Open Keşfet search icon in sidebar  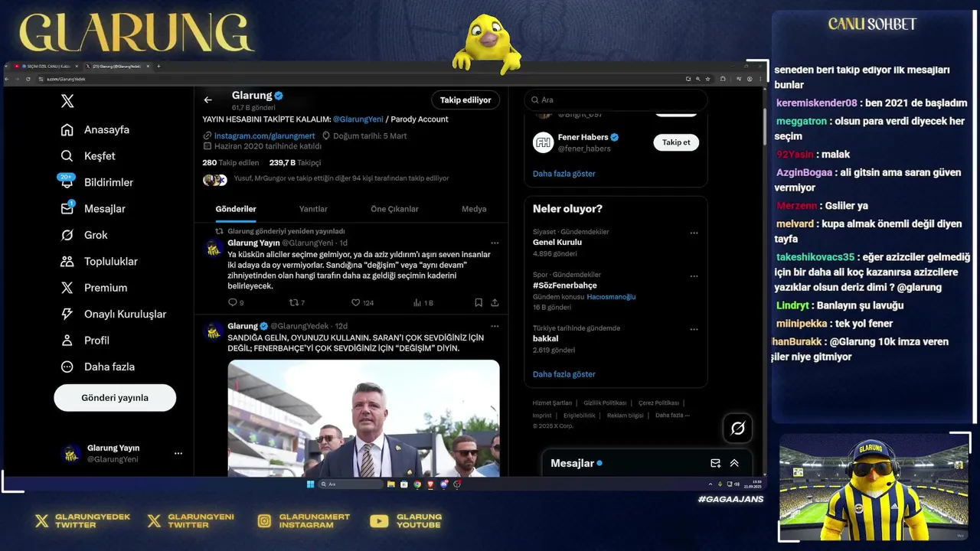pos(67,156)
